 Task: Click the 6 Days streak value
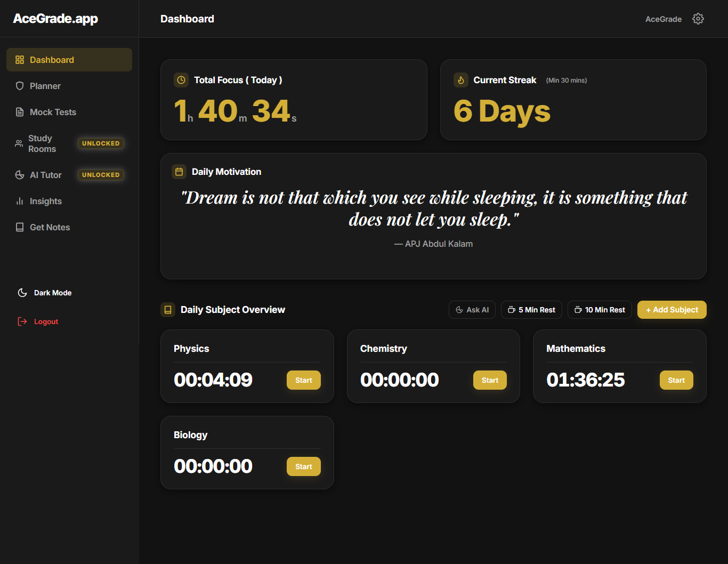tap(502, 112)
